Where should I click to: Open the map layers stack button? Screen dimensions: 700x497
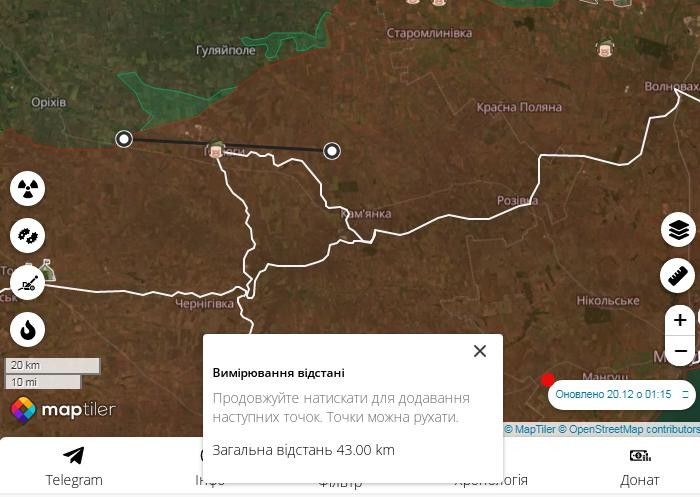tap(679, 230)
